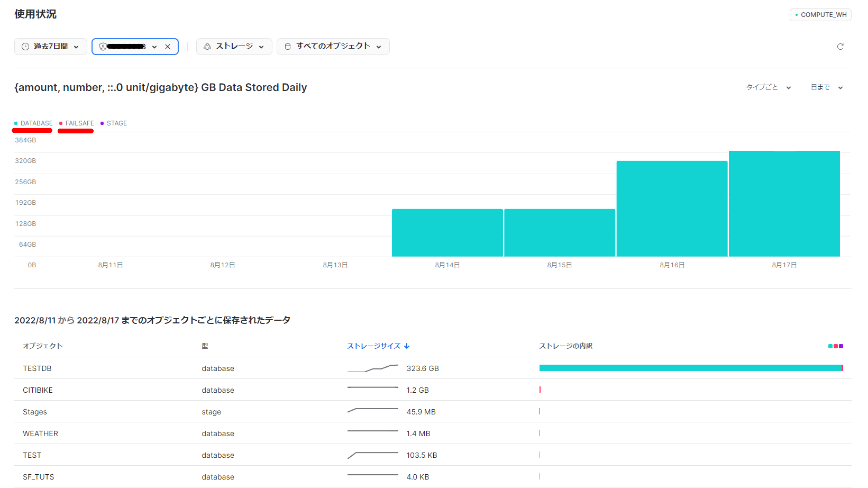868x488 pixels.
Task: Click the refresh icon at top right
Action: [x=840, y=47]
